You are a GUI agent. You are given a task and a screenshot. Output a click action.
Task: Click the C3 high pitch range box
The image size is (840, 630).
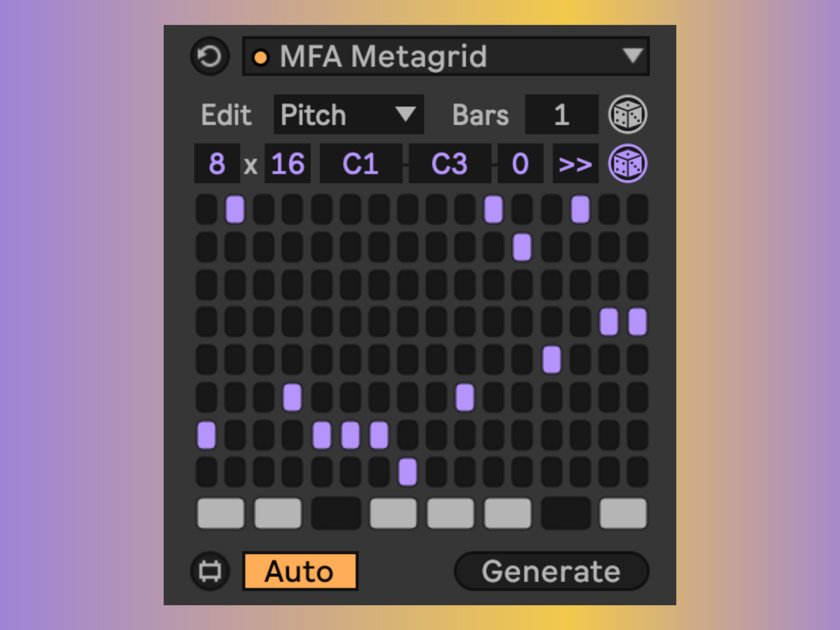(x=450, y=163)
